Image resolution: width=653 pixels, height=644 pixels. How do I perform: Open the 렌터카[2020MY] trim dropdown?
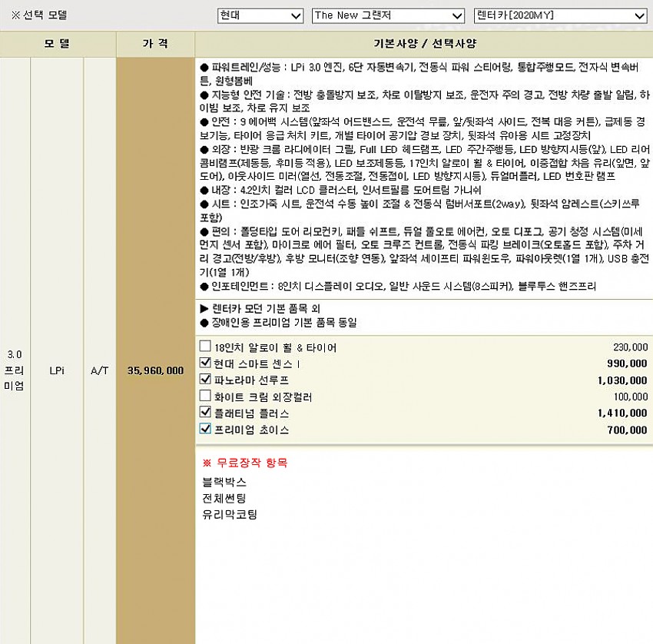point(559,15)
